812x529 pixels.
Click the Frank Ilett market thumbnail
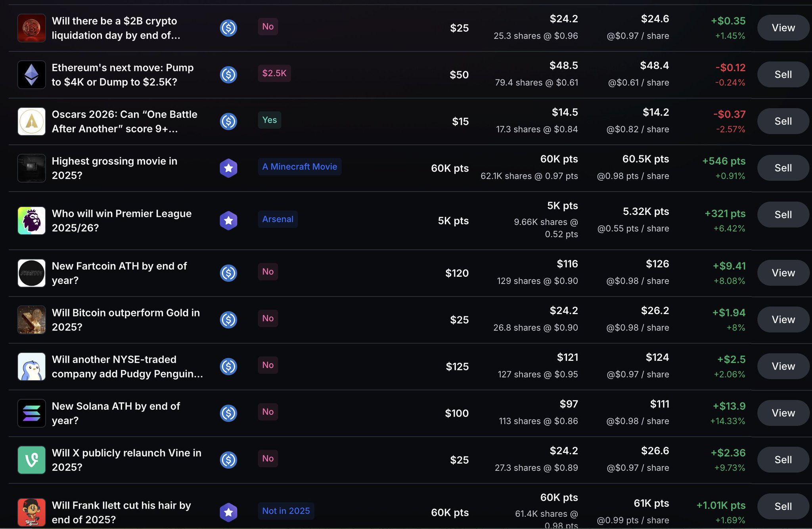tap(31, 512)
